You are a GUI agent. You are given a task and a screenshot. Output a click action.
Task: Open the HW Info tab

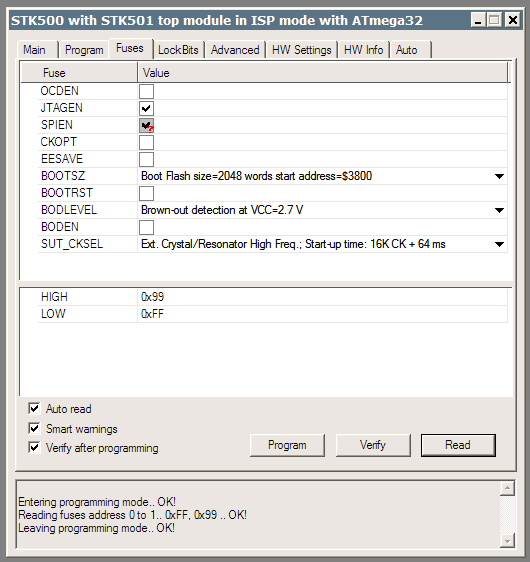point(363,49)
